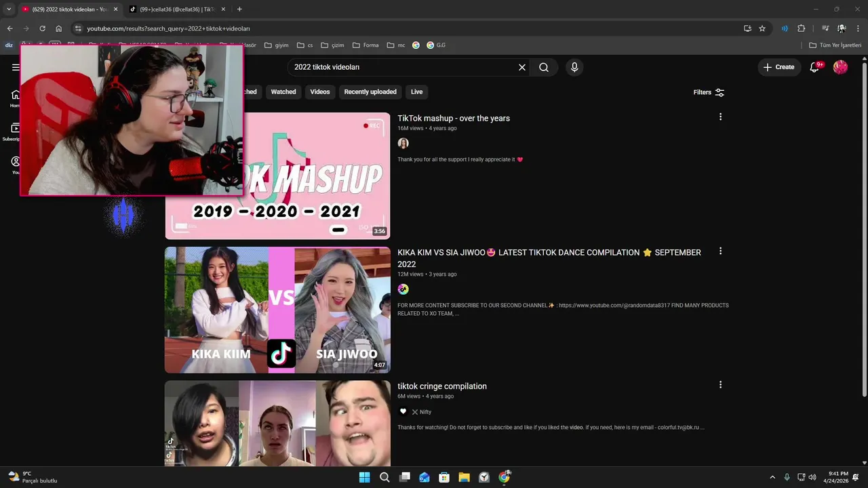Open KIKA KIM VS SIA JIWOO video title

point(549,258)
